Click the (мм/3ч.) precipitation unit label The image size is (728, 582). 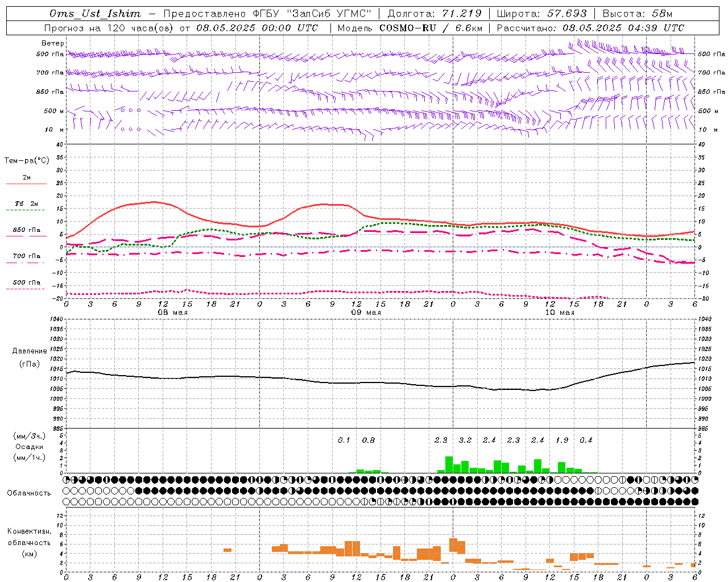[29, 436]
